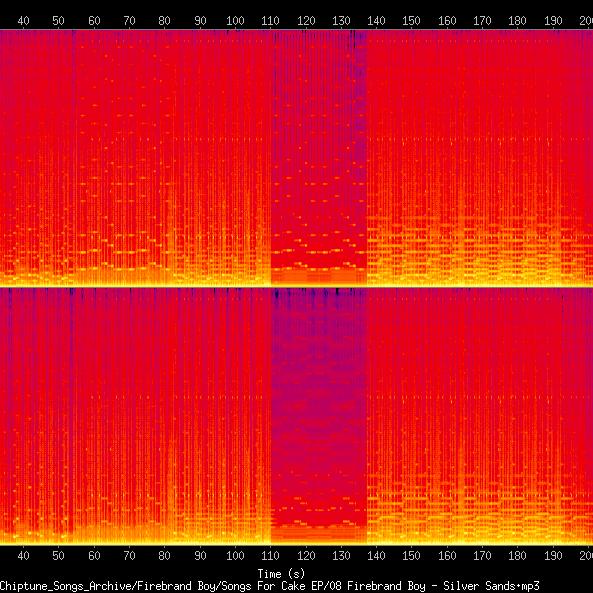Viewport: 593px width, 593px height.
Task: Select the 160 second tick on bottom axis
Action: tap(447, 556)
